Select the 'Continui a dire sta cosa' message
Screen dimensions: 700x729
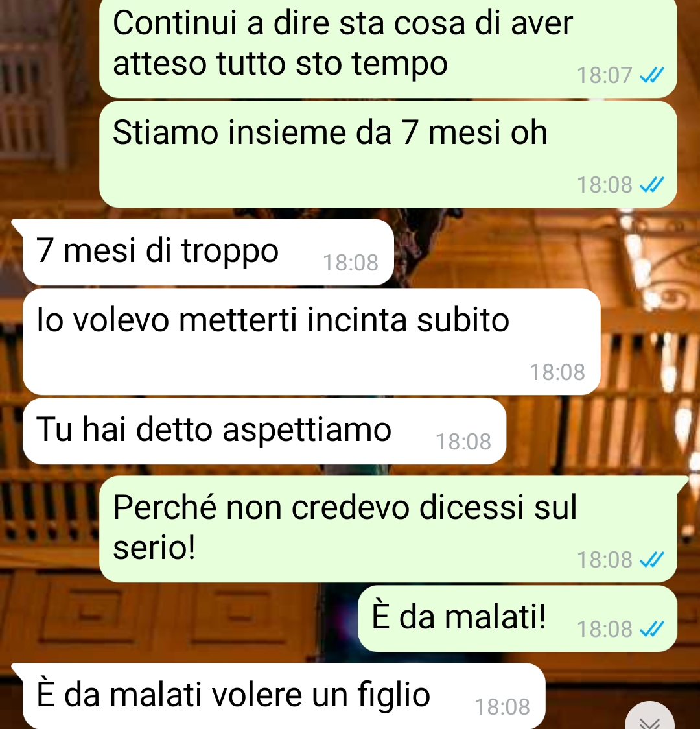[x=388, y=48]
